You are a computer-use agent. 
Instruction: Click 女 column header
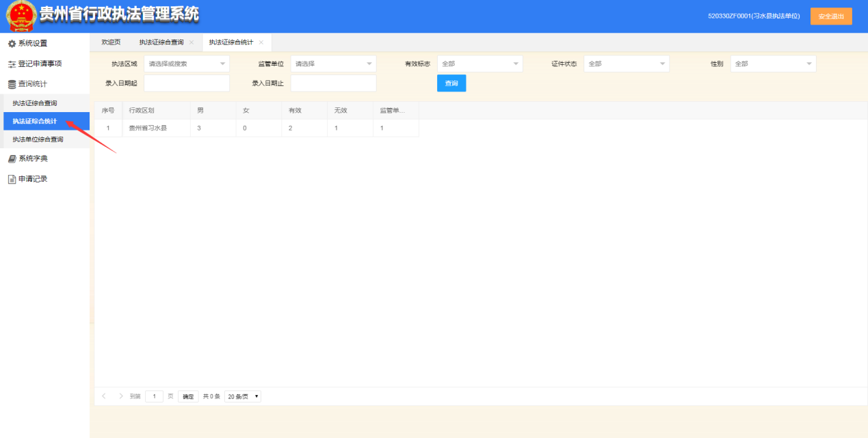pos(259,111)
